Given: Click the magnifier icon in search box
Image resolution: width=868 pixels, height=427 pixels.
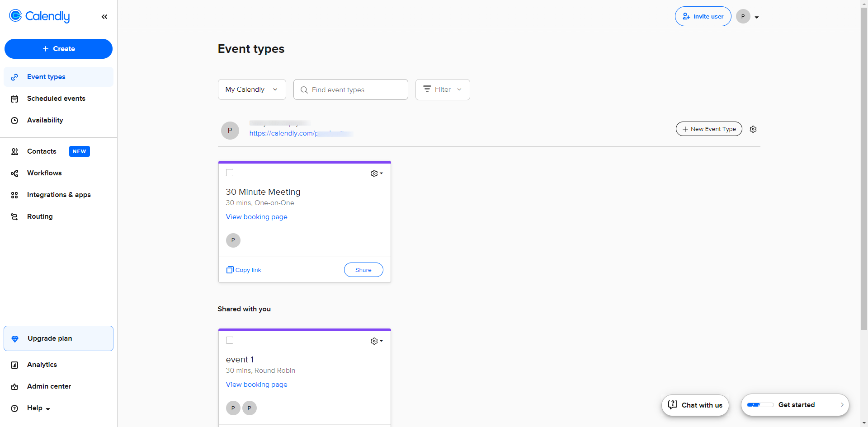Looking at the screenshot, I should tap(304, 90).
